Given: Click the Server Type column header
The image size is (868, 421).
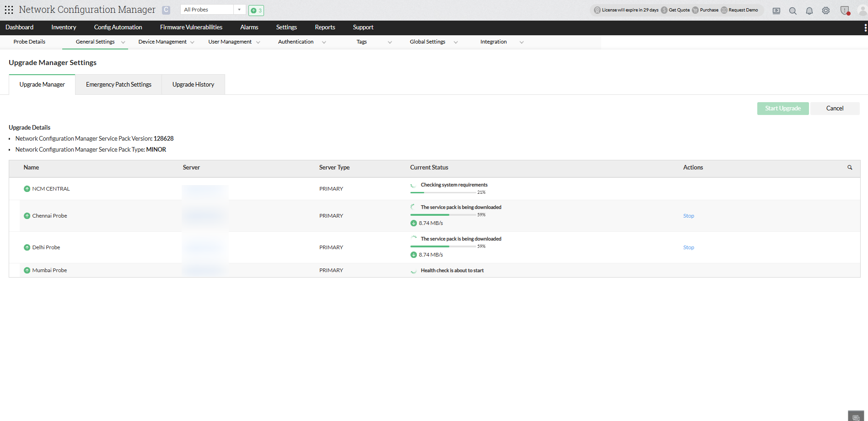Looking at the screenshot, I should (334, 168).
